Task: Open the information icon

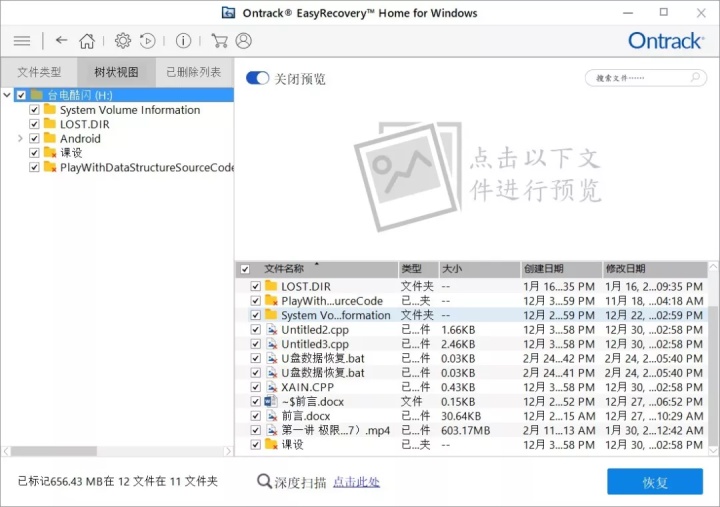Action: click(183, 41)
